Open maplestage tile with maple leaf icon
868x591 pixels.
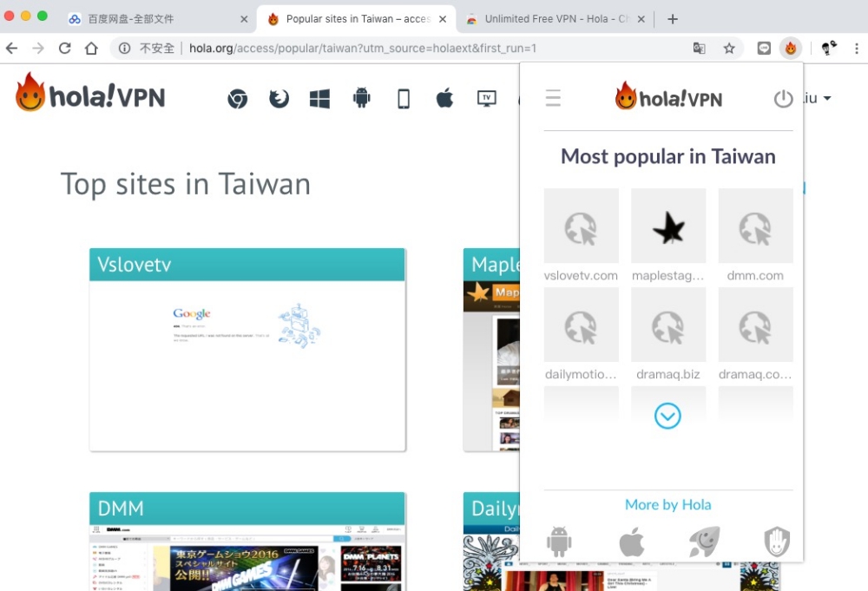pyautogui.click(x=668, y=226)
